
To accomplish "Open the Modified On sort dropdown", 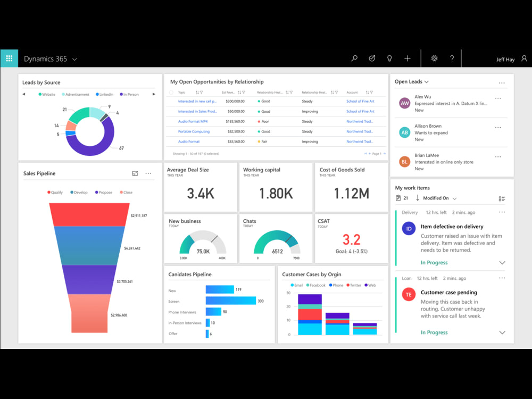I will (455, 198).
